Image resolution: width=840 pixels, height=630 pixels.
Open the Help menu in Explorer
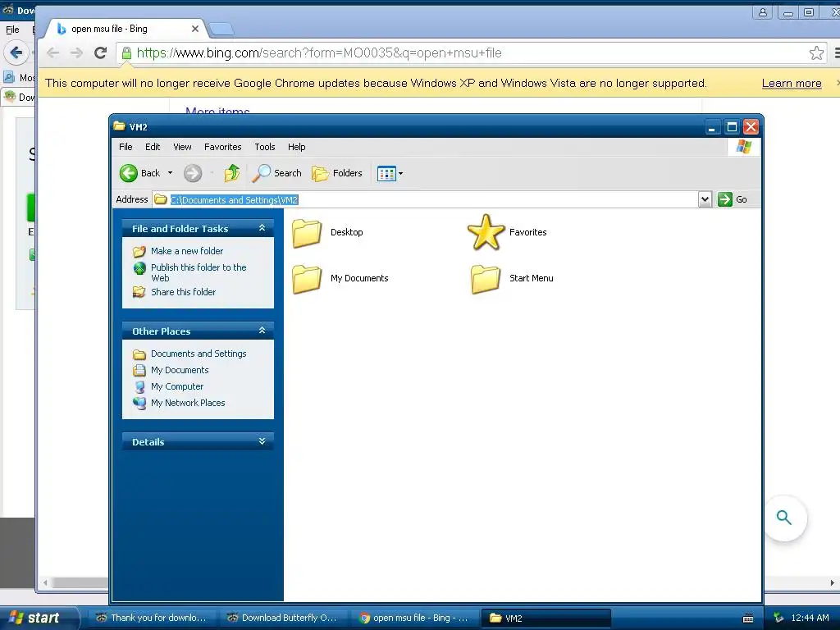tap(296, 147)
